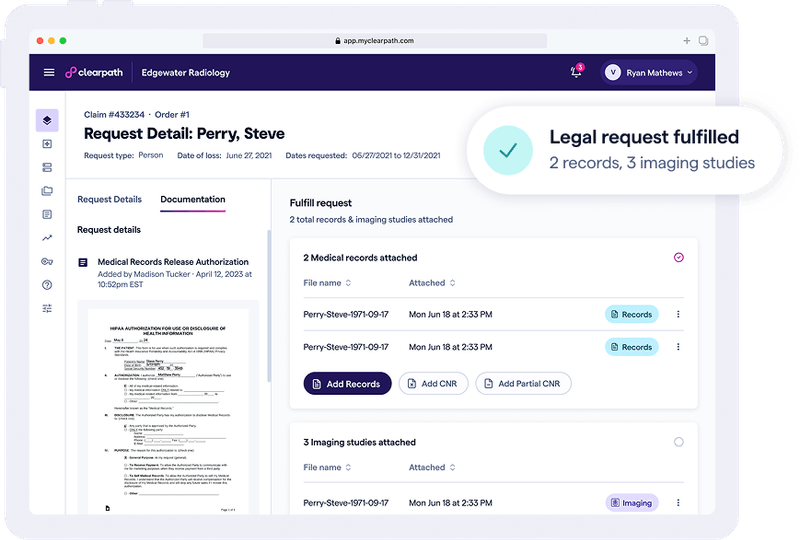Open the stacked rows sidebar icon
The height and width of the screenshot is (540, 800).
point(47,167)
